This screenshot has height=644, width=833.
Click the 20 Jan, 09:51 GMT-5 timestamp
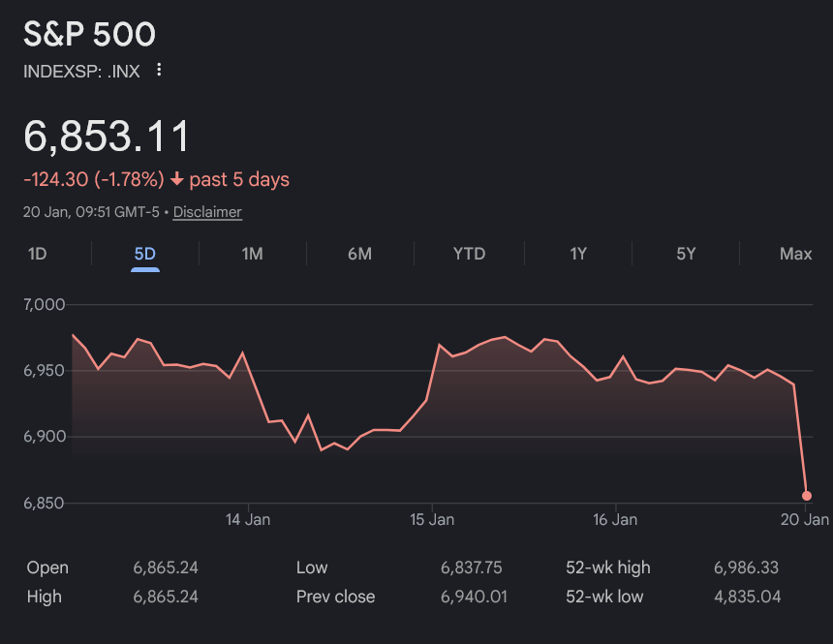point(91,212)
